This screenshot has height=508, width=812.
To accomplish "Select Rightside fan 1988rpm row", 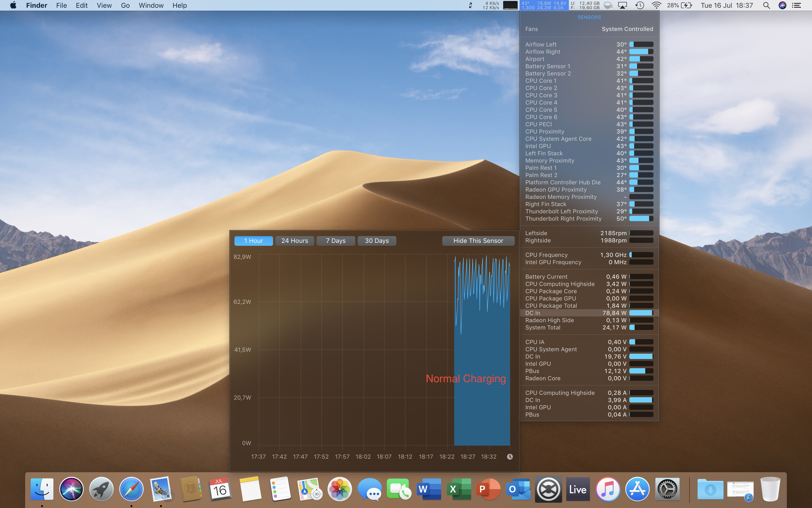I will pos(589,240).
